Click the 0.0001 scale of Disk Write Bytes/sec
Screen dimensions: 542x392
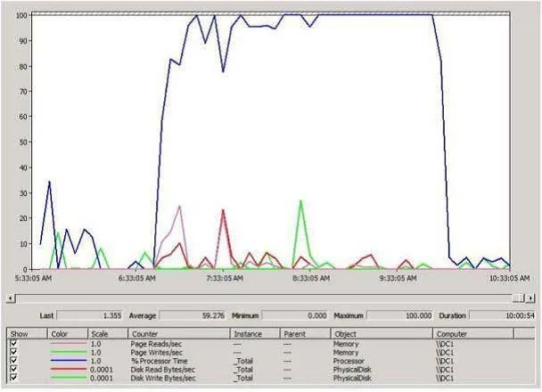102,378
